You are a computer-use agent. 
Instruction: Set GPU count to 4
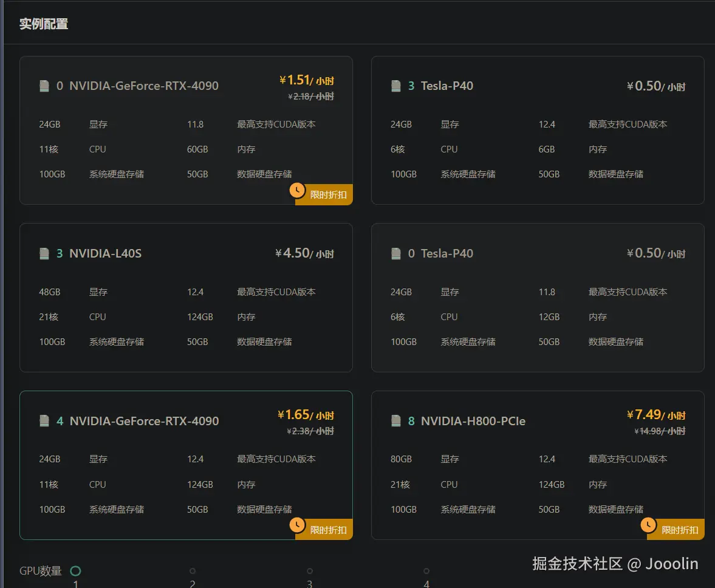pos(426,570)
